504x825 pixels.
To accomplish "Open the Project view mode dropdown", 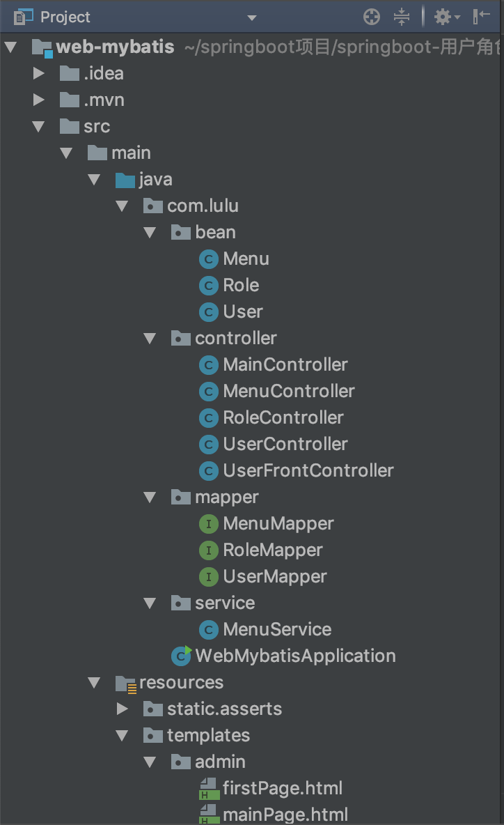I will (252, 17).
